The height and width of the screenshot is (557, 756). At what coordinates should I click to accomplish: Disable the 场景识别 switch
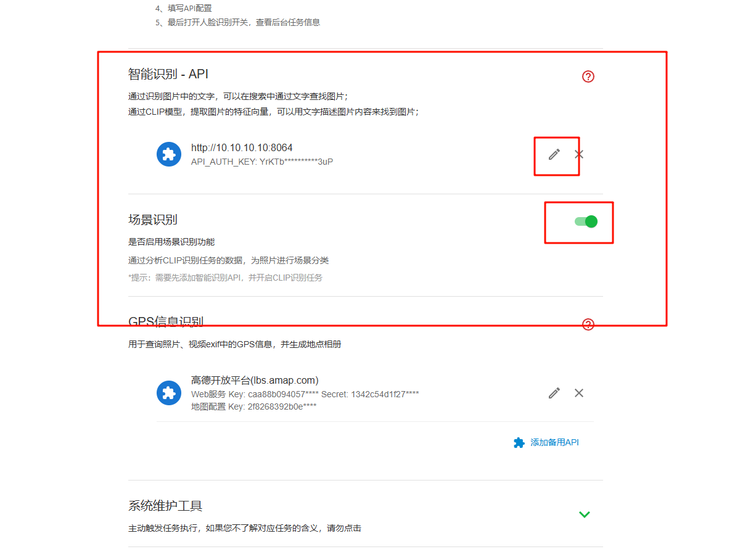[586, 221]
